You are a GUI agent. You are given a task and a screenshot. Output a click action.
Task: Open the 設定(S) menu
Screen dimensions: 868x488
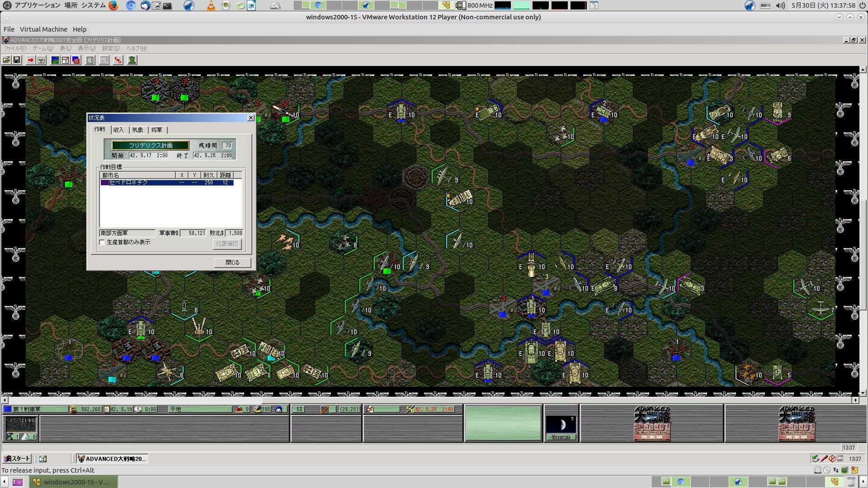point(111,48)
